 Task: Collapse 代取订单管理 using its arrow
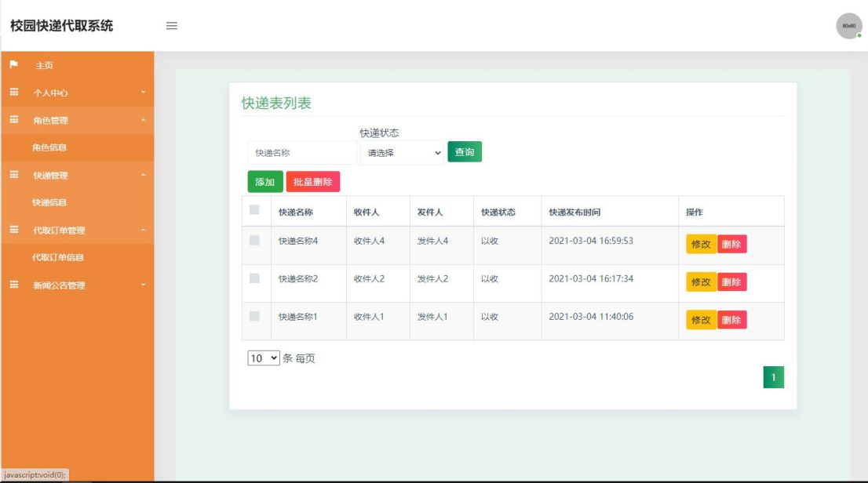144,230
